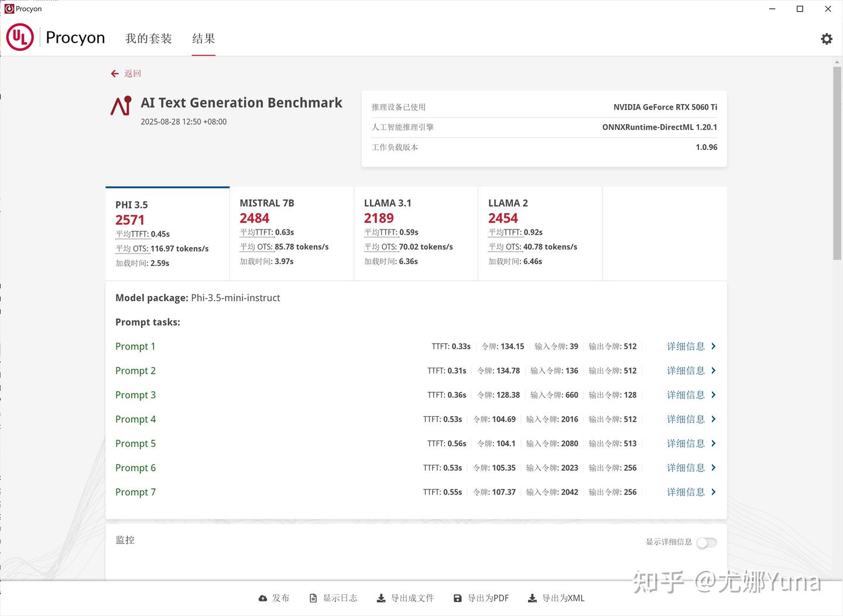The width and height of the screenshot is (843, 616).
Task: Click the back arrow icon
Action: click(115, 74)
